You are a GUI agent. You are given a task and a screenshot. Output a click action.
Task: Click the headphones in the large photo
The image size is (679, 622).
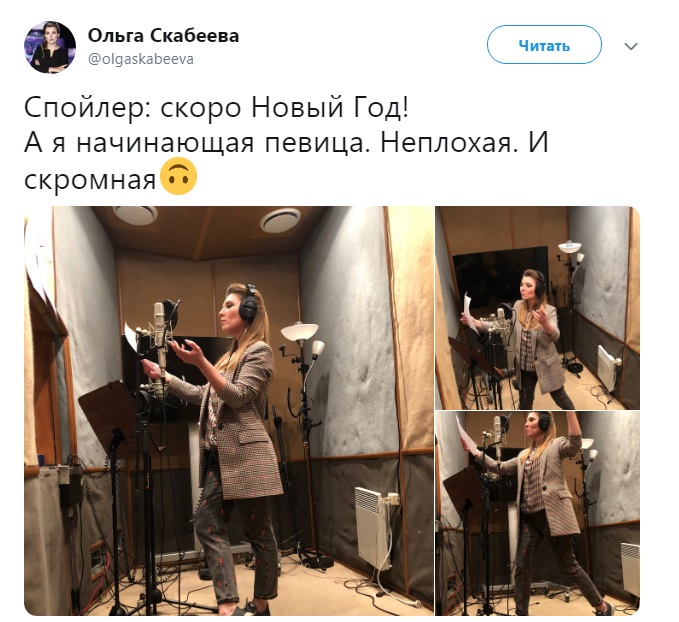pyautogui.click(x=249, y=302)
